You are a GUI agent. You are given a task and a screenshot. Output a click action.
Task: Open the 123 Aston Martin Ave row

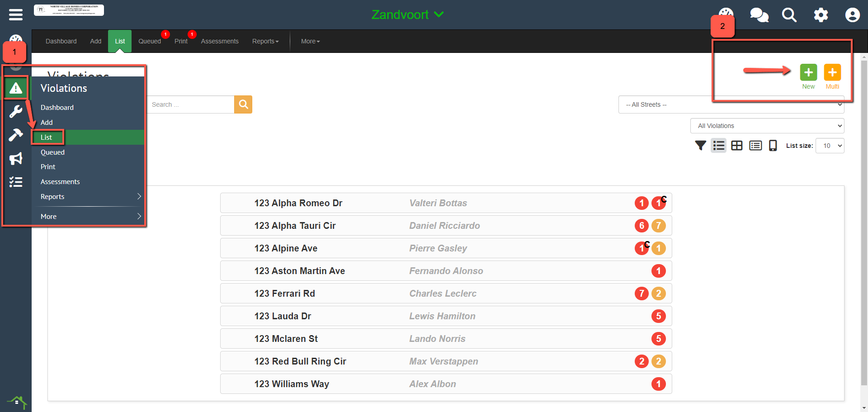pyautogui.click(x=446, y=271)
